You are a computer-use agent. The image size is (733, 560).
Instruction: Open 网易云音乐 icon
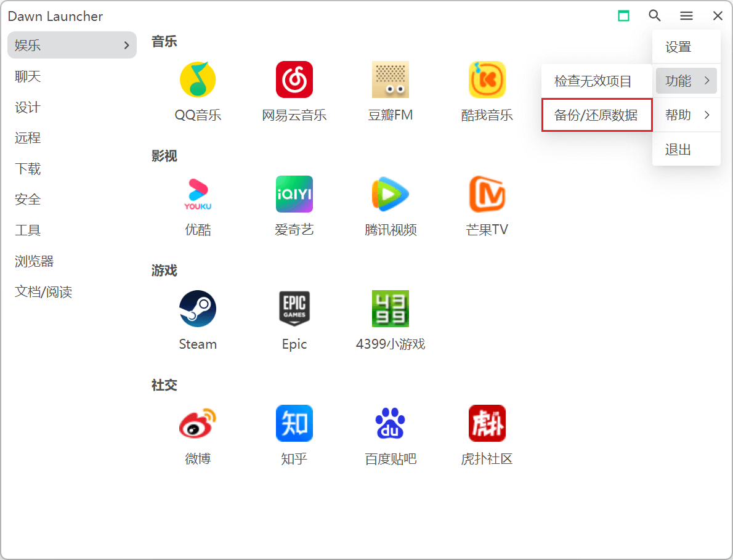click(x=294, y=79)
